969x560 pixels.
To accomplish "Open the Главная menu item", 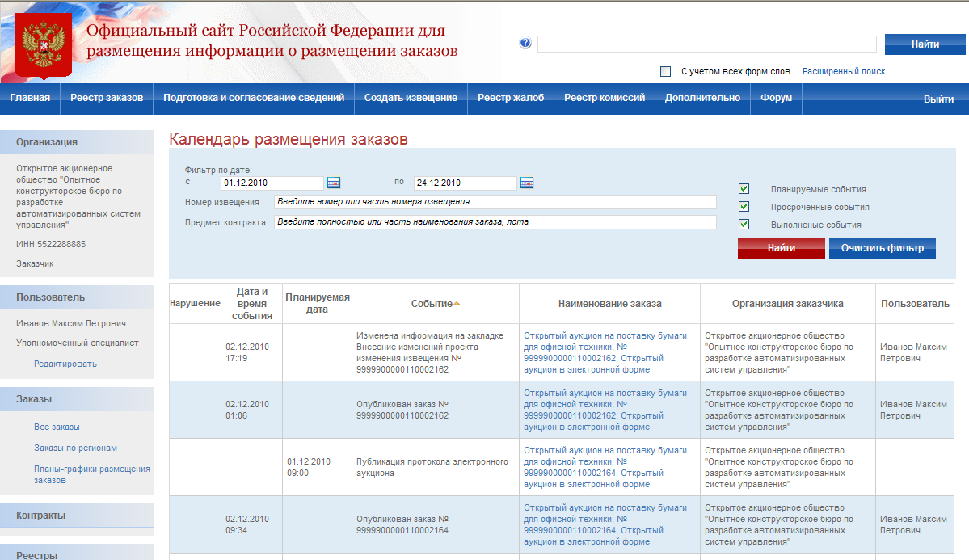I will [30, 98].
